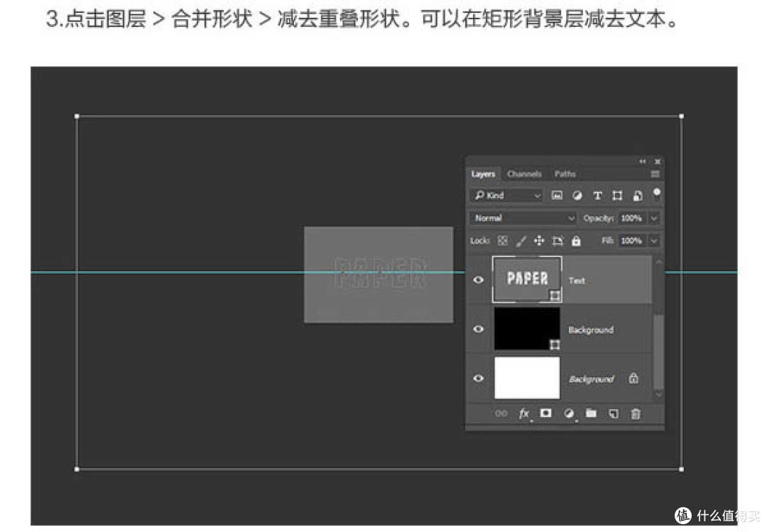Viewport: 767px width, 532px height.
Task: Click the top-left path anchor point
Action: (77, 116)
